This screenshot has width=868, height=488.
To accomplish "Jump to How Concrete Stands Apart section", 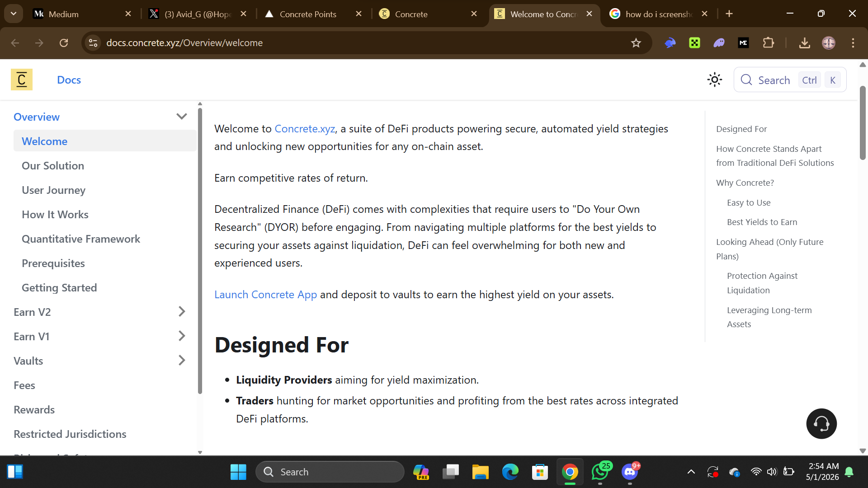I will [x=775, y=156].
